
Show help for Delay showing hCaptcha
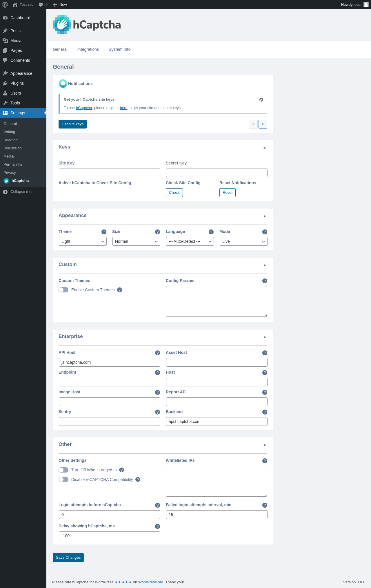coord(157,526)
